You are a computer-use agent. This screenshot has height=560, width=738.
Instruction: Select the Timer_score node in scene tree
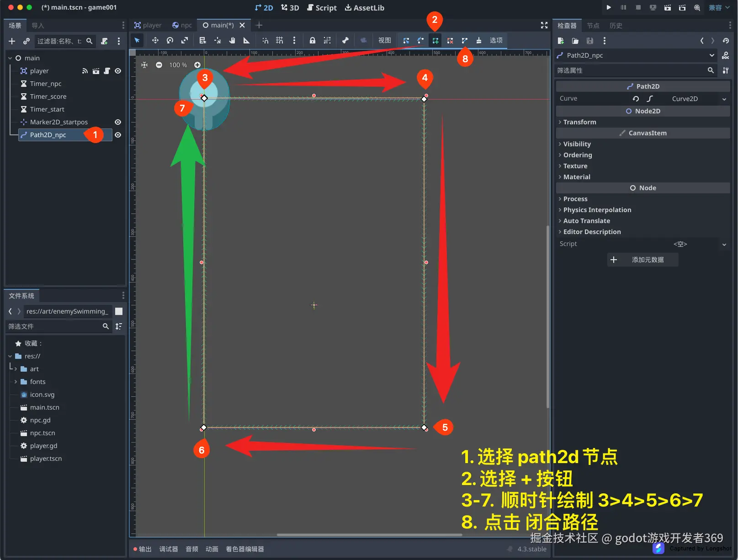(48, 96)
